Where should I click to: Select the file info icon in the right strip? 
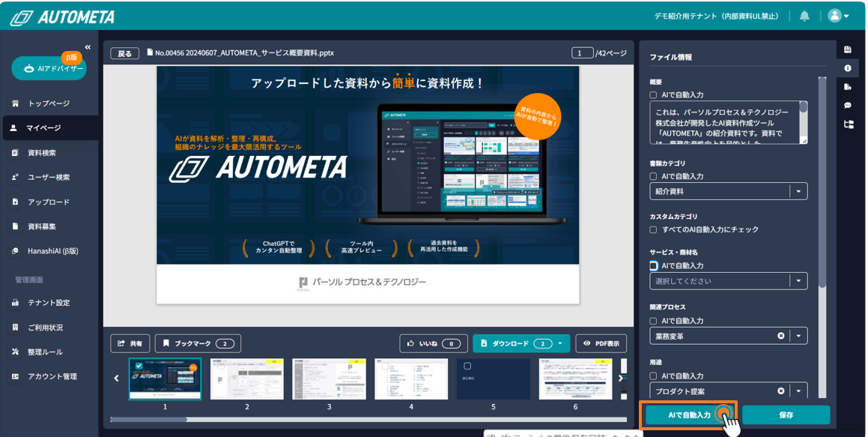click(848, 68)
